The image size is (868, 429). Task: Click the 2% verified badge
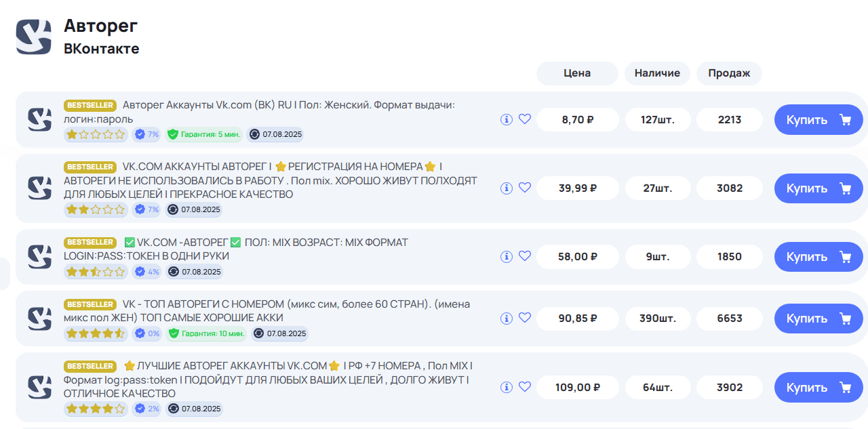(x=146, y=409)
